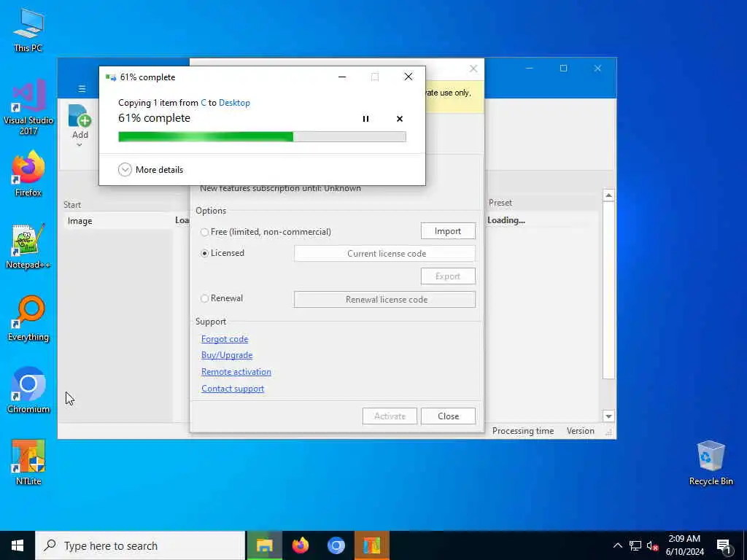747x560 pixels.
Task: Click the Import license button
Action: coord(448,231)
